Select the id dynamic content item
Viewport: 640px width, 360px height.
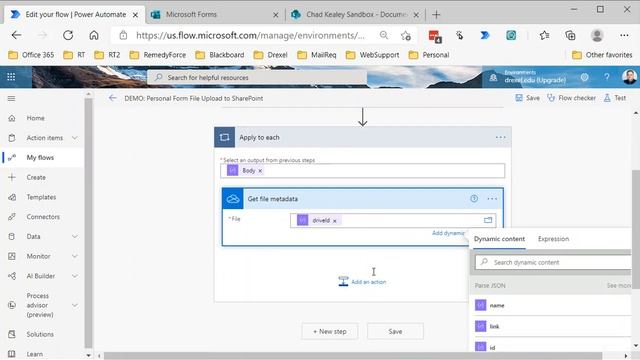(553, 347)
